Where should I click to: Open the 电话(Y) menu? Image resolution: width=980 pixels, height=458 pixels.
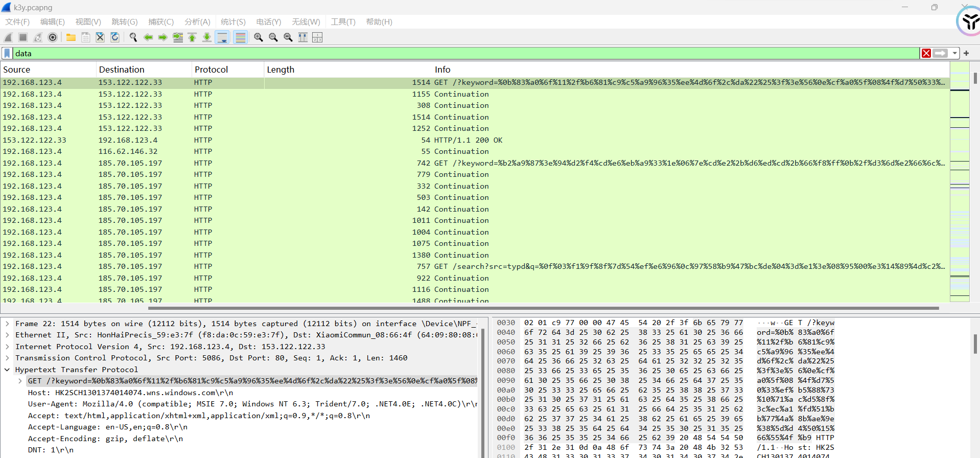[269, 22]
